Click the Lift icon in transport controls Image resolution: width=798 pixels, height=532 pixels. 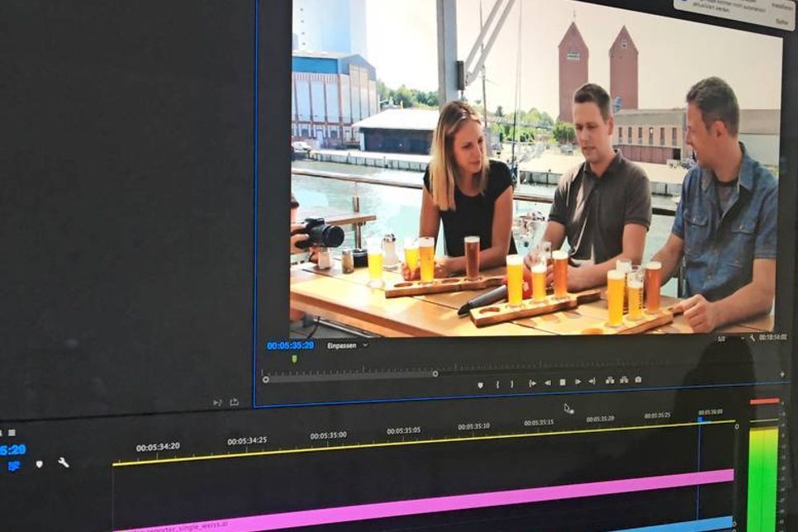pos(610,380)
